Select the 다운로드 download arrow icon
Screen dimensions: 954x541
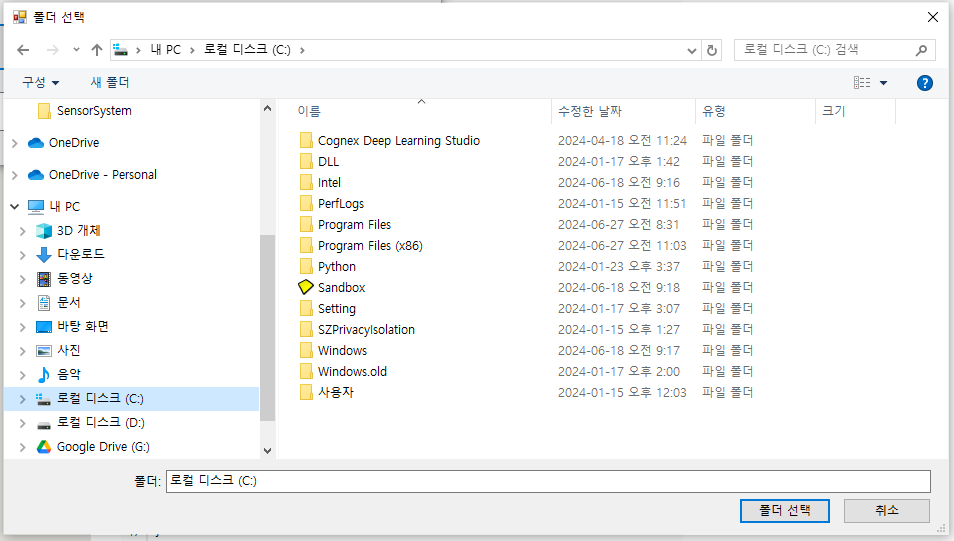[44, 254]
